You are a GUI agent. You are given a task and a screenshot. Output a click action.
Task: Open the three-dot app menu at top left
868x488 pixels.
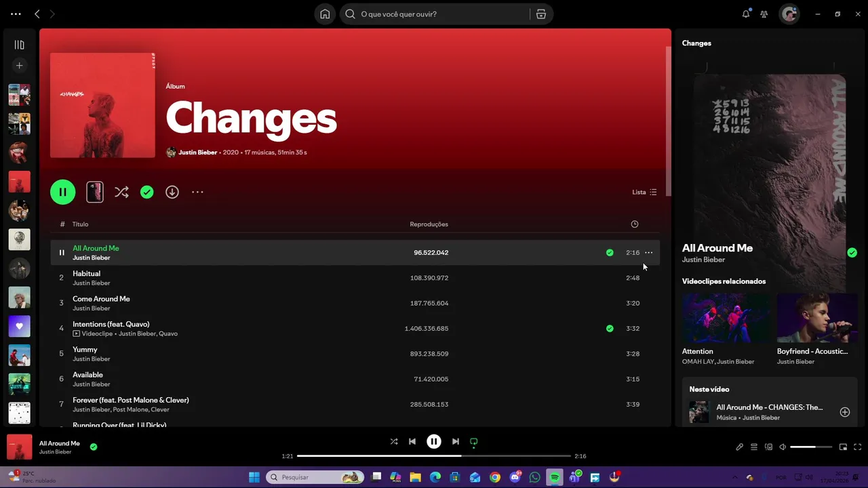(16, 14)
